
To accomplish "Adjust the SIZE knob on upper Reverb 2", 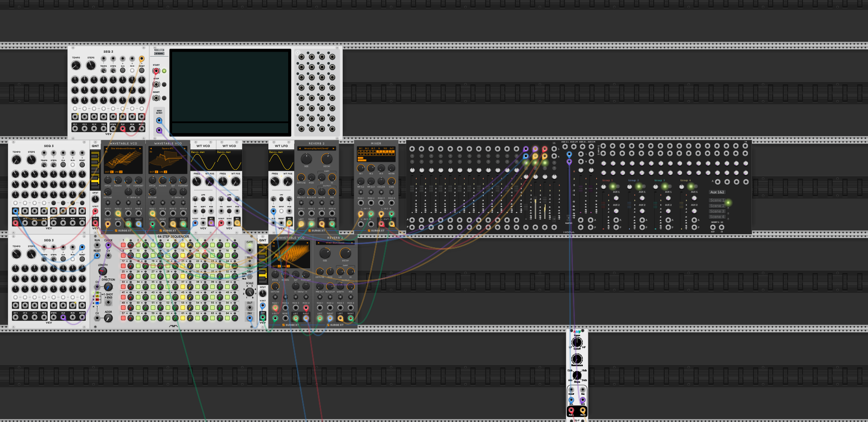I will 307,159.
